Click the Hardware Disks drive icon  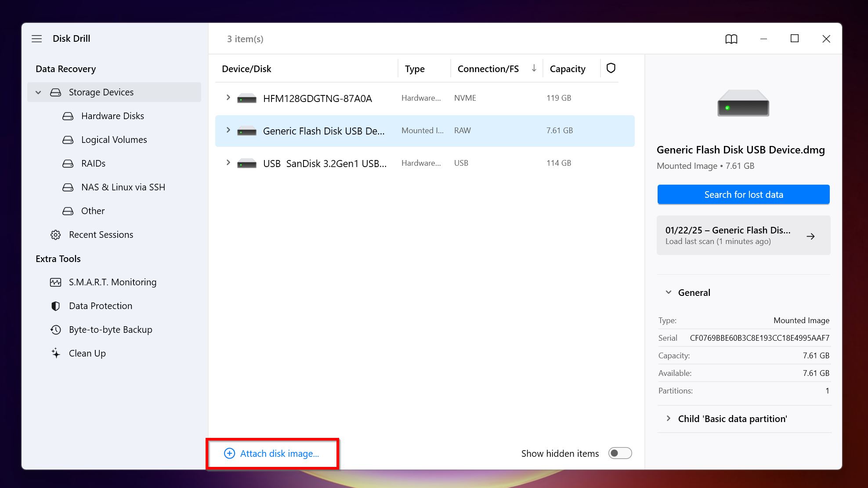point(68,116)
